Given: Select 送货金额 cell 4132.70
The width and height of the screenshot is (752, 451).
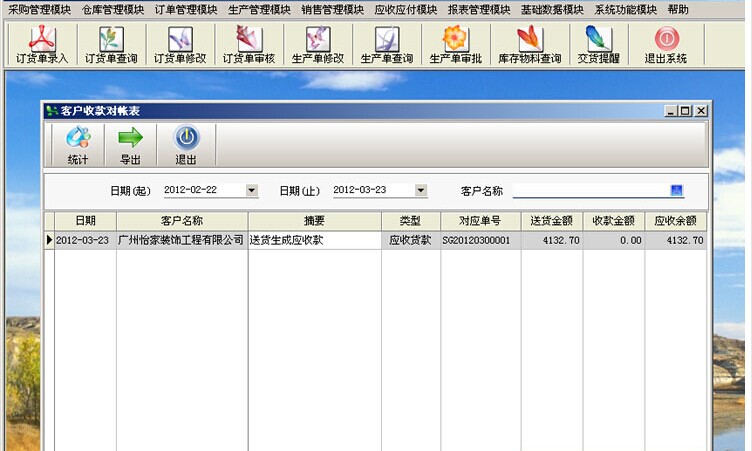Looking at the screenshot, I should (552, 240).
